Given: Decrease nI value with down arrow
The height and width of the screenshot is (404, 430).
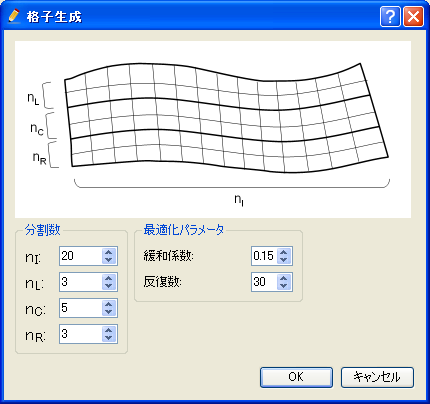Looking at the screenshot, I should pos(109,260).
